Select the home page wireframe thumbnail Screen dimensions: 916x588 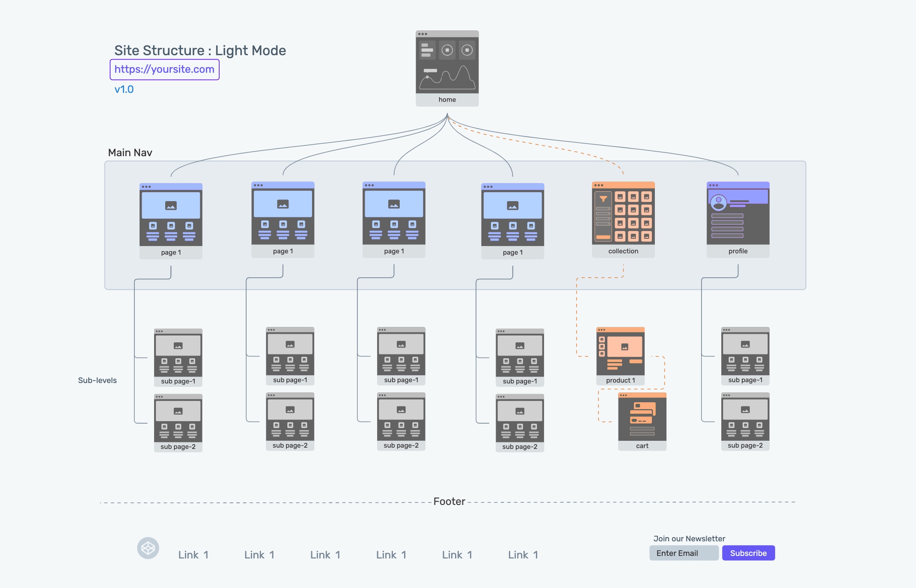click(447, 68)
